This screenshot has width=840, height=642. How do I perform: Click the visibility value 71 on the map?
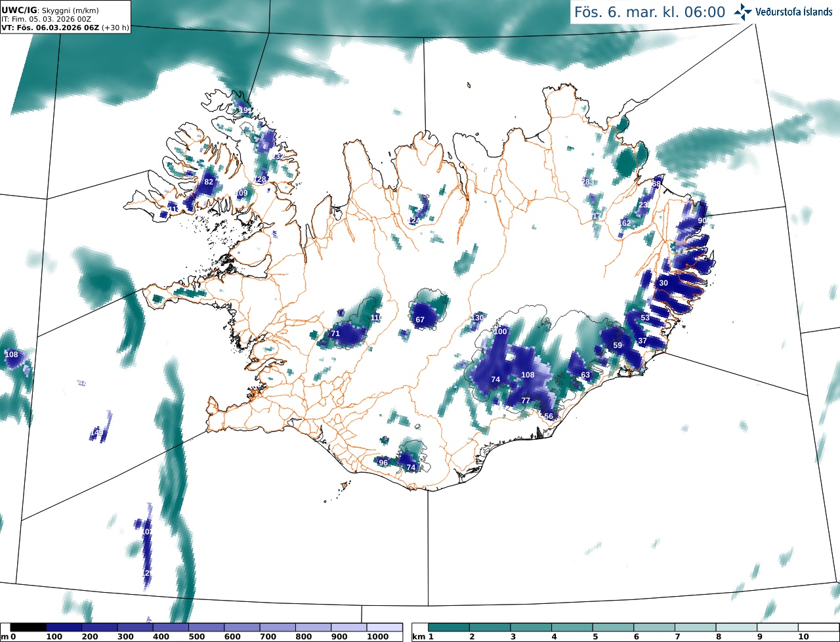[x=335, y=333]
